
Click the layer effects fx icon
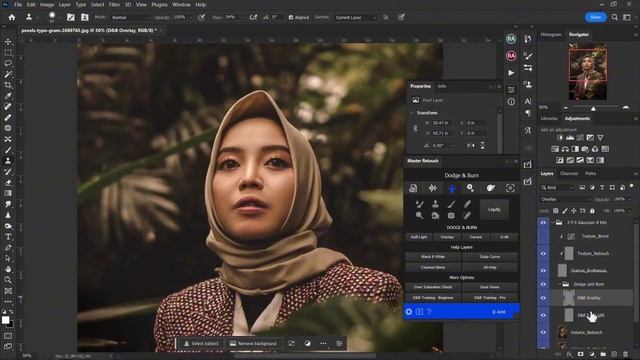(x=569, y=354)
